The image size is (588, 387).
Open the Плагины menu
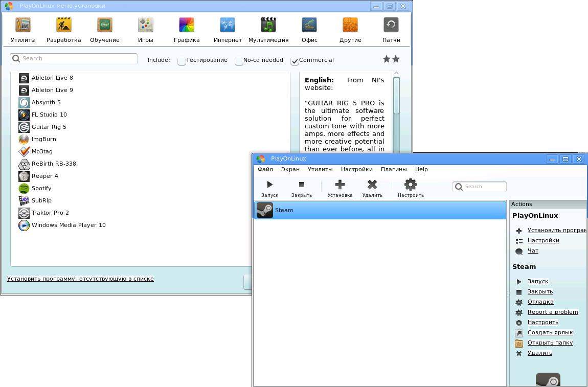[x=393, y=169]
